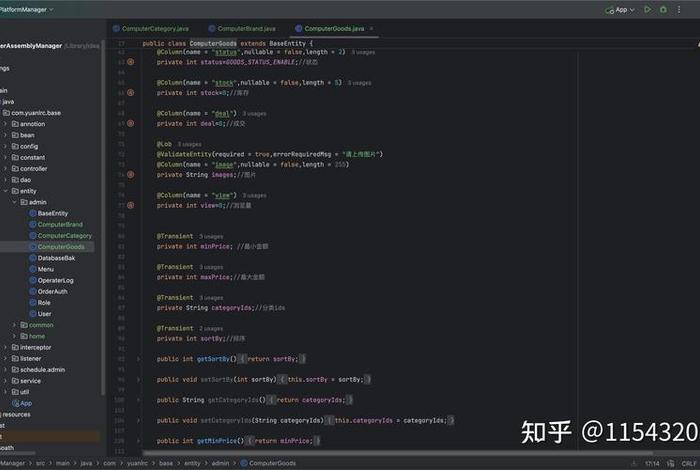Close the ComputerGoods.java tab
This screenshot has height=470, width=700.
[371, 29]
